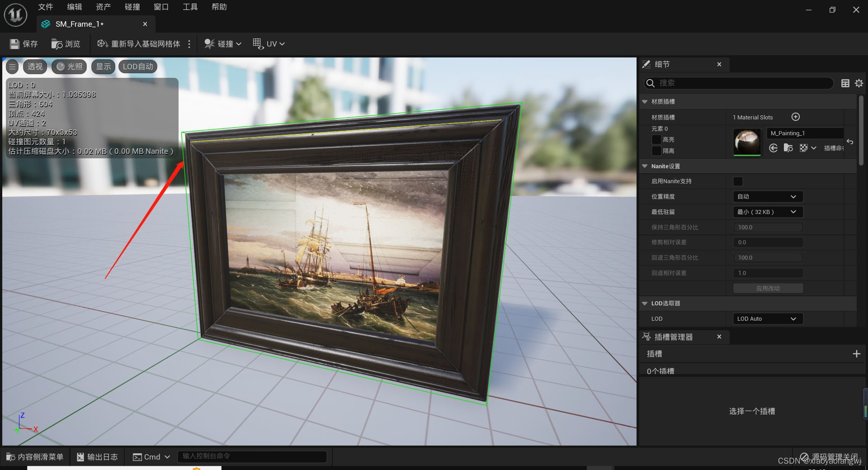Open the 窗口 menu

(161, 7)
